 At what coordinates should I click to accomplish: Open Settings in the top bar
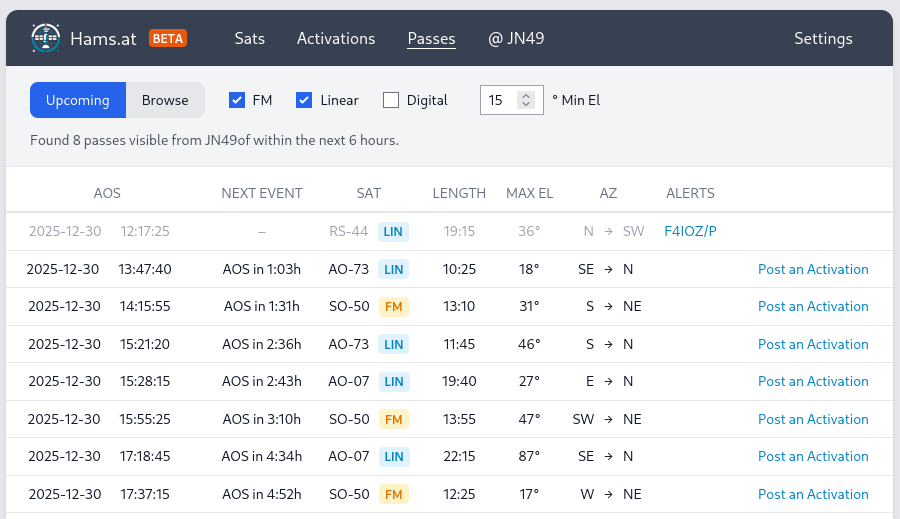[x=823, y=39]
